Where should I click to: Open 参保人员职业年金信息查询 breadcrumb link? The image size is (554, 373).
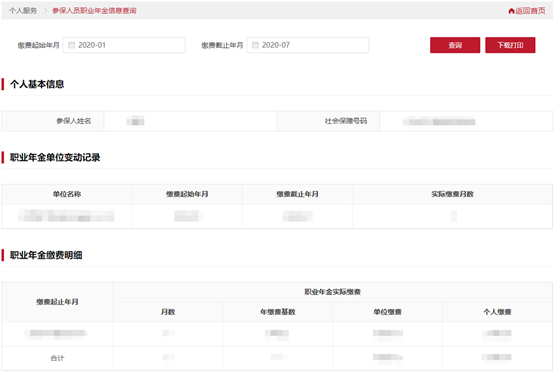(94, 11)
